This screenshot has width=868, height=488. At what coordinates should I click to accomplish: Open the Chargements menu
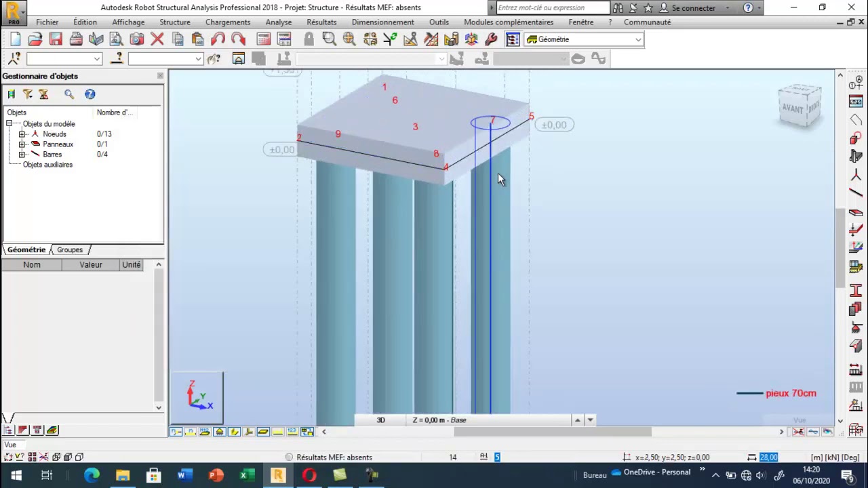[x=228, y=22]
